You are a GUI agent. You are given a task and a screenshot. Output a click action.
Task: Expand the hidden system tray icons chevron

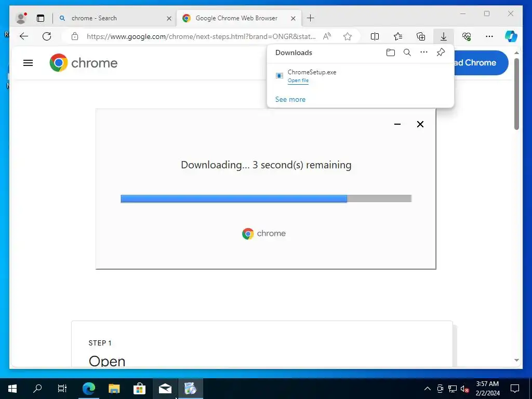[x=428, y=389]
